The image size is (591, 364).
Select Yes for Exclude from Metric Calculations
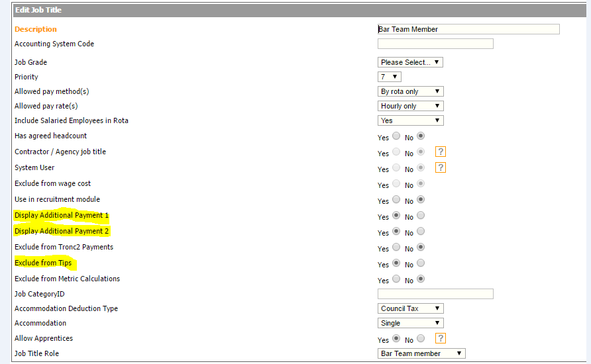pyautogui.click(x=396, y=279)
